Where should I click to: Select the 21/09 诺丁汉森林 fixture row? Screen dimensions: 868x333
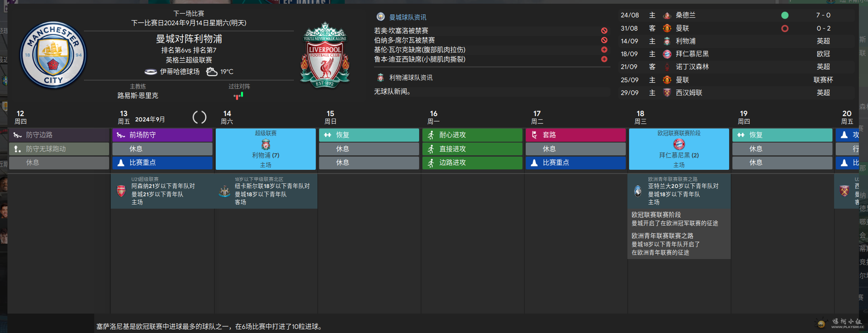(x=736, y=67)
